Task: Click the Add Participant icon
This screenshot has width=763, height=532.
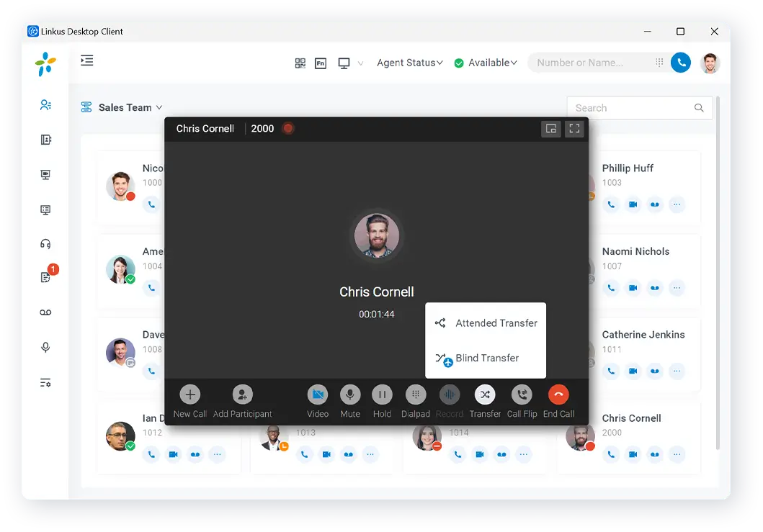Action: 242,395
